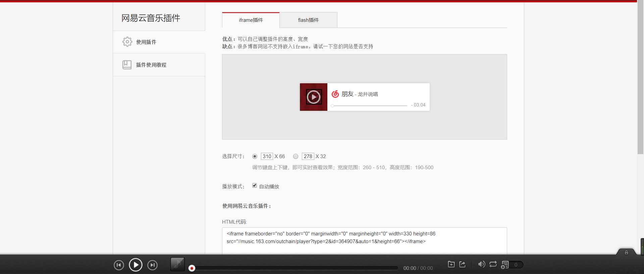The image size is (644, 274).
Task: Toggle the 自动播放 checkbox
Action: click(x=255, y=185)
